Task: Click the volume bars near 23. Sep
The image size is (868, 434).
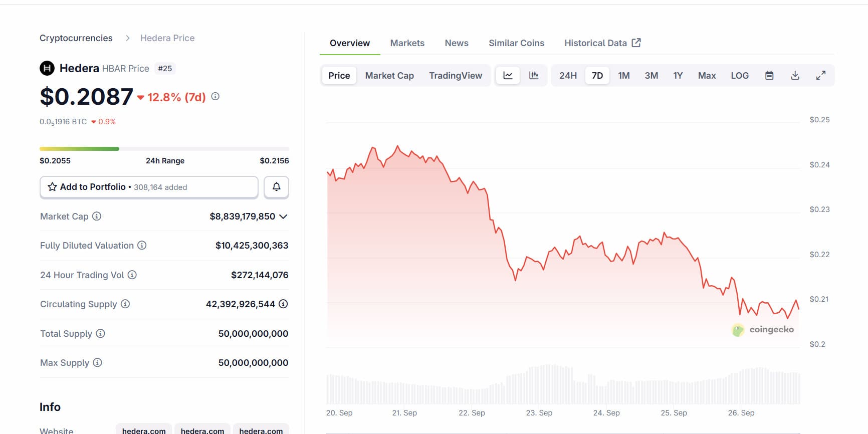Action: [540, 384]
